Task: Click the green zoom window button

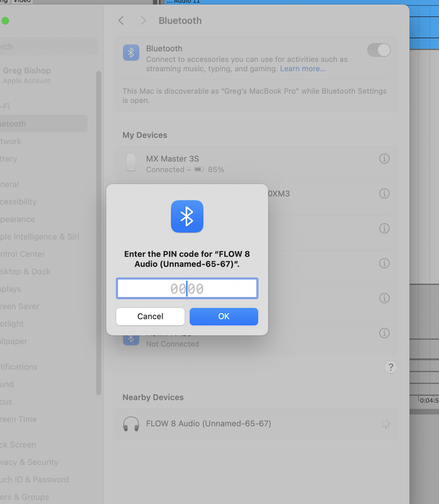Action: 5,21
